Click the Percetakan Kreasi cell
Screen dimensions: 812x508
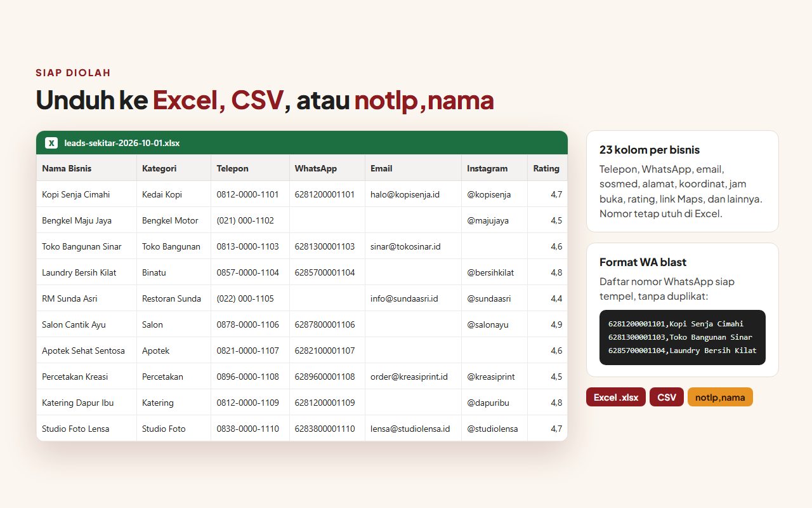tap(86, 377)
